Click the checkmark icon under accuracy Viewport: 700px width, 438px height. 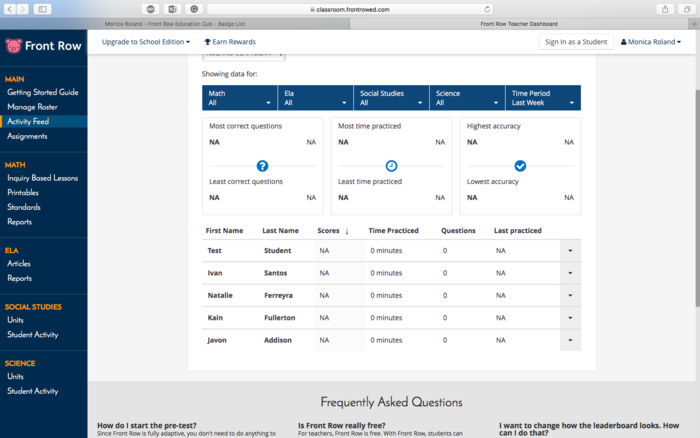tap(520, 166)
